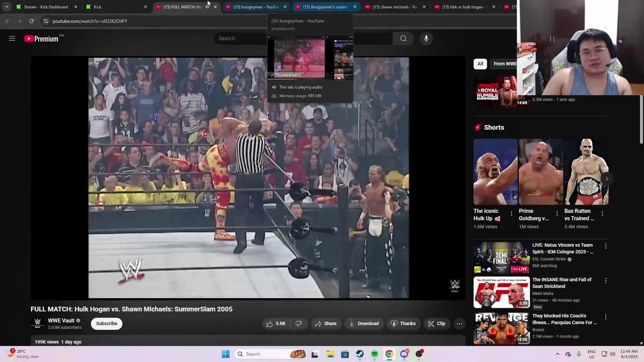Switch to hbk vs hulk hogan tab
The image size is (644, 362).
coord(465,7)
